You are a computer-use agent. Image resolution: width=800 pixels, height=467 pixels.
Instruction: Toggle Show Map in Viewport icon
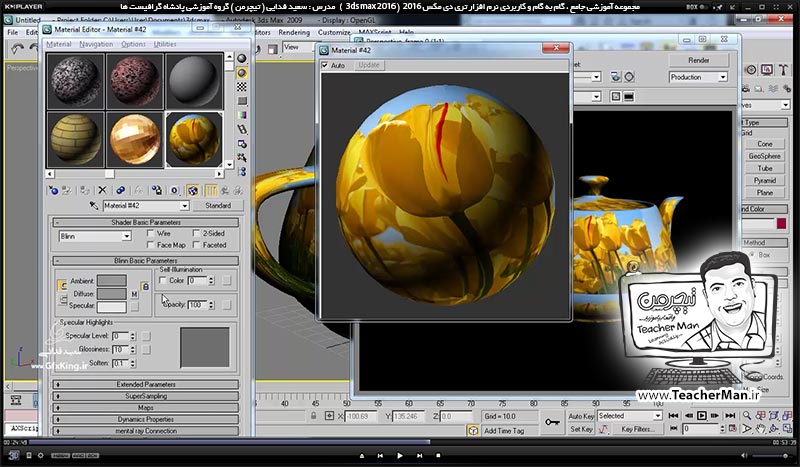pos(192,190)
